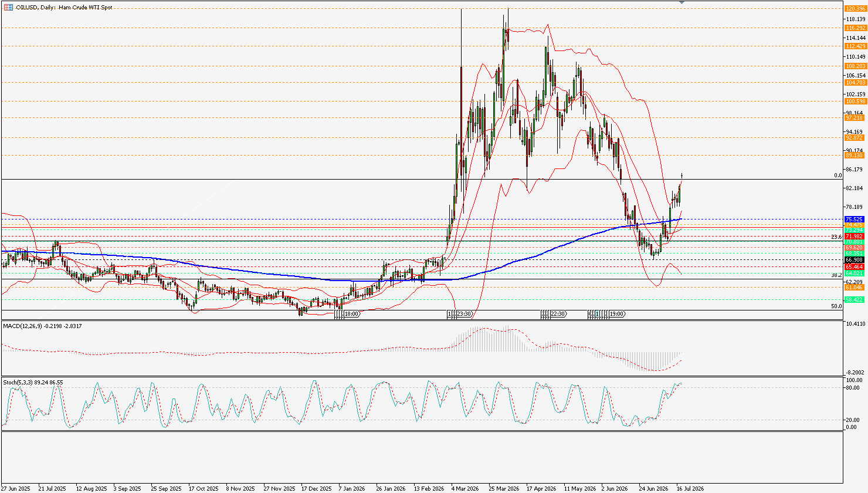The height and width of the screenshot is (493, 868).
Task: Select the Fibonacci 50.0 level label
Action: (x=837, y=306)
